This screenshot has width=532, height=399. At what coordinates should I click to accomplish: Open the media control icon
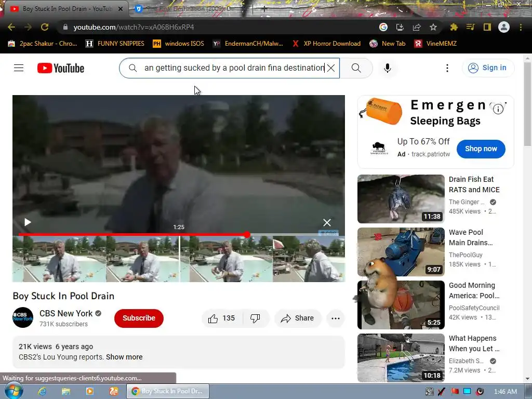click(470, 27)
